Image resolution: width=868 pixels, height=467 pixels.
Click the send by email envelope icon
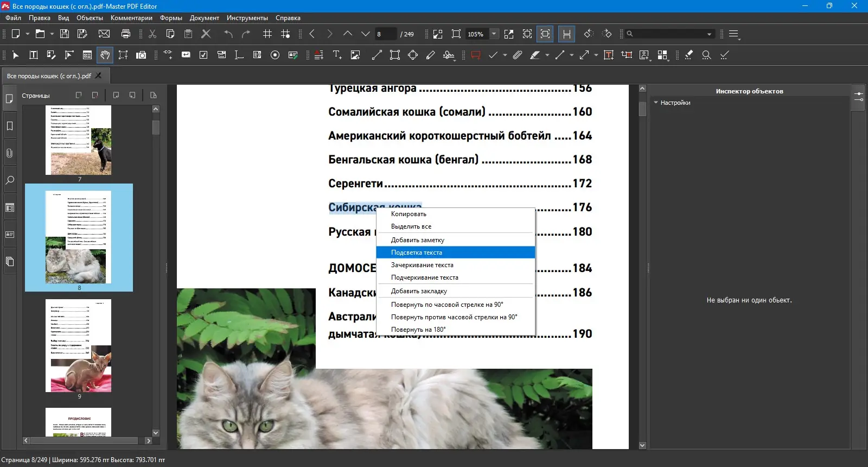tap(104, 34)
